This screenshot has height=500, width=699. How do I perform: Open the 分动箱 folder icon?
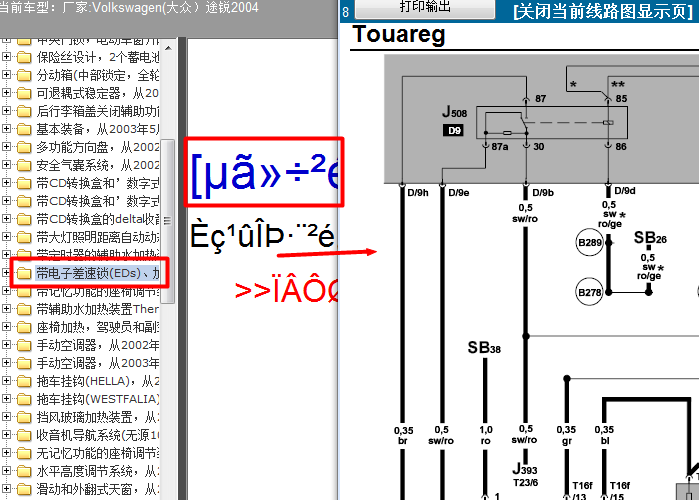point(24,75)
